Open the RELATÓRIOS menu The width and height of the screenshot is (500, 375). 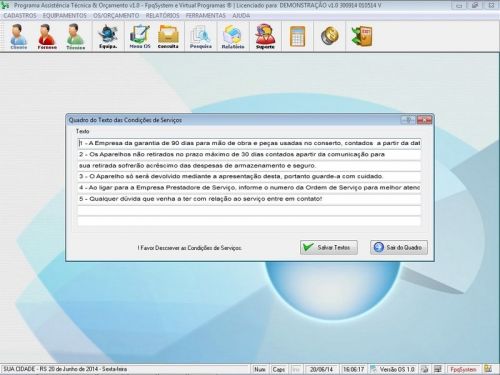[162, 16]
